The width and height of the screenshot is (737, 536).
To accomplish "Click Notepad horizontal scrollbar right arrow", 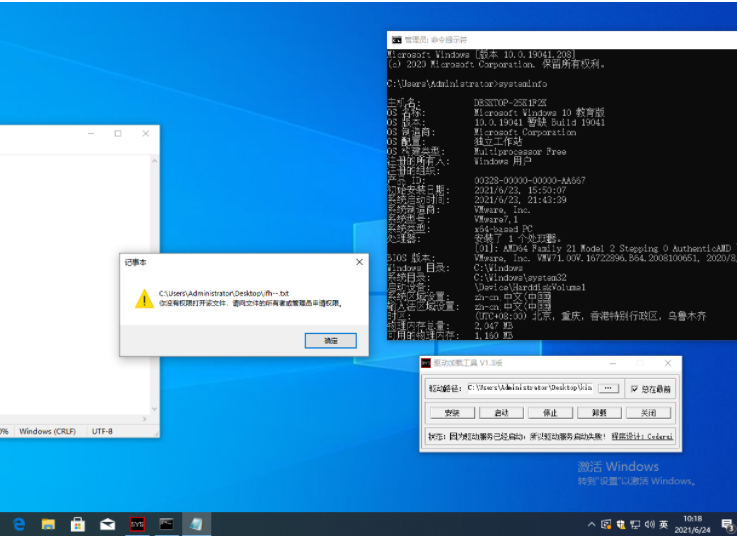I will pos(145,419).
